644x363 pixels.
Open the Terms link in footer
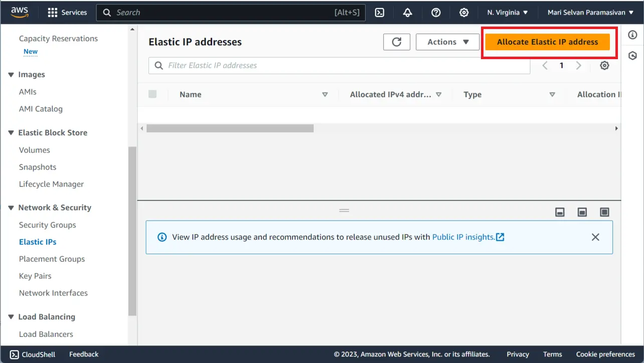pyautogui.click(x=552, y=354)
